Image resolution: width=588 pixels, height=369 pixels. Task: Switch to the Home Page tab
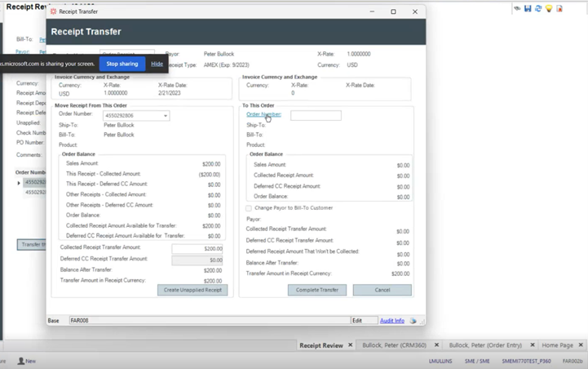pyautogui.click(x=557, y=345)
